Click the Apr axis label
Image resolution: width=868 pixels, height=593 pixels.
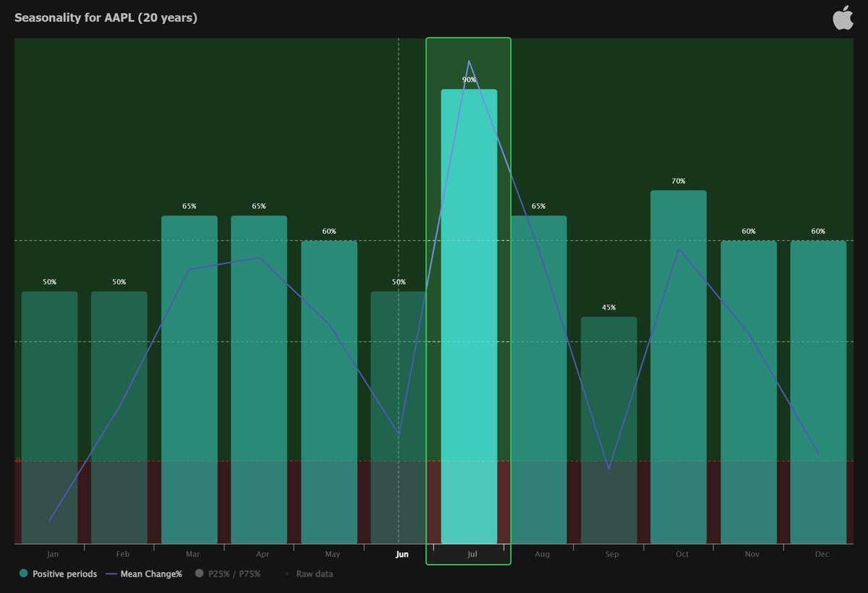(263, 554)
